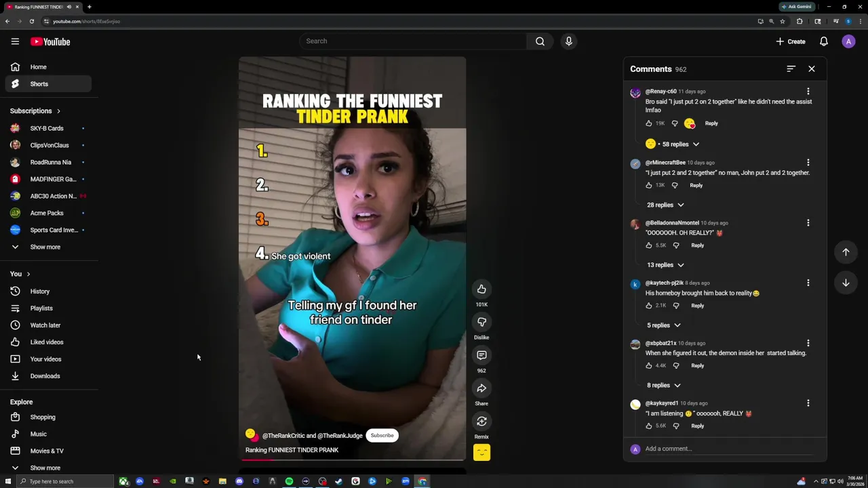
Task: Reload the page with browser refresh
Action: pyautogui.click(x=31, y=21)
